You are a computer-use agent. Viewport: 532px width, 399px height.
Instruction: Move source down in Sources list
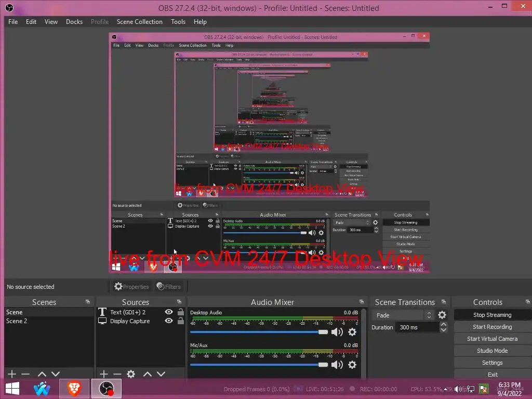coord(161,374)
